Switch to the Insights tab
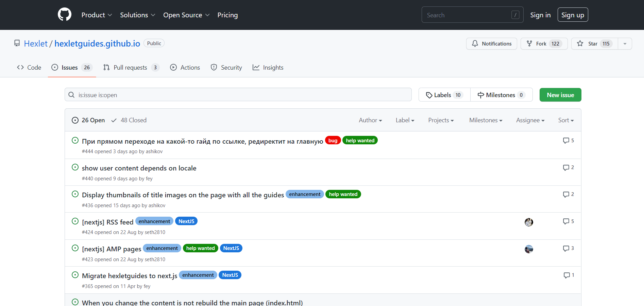 (x=268, y=68)
